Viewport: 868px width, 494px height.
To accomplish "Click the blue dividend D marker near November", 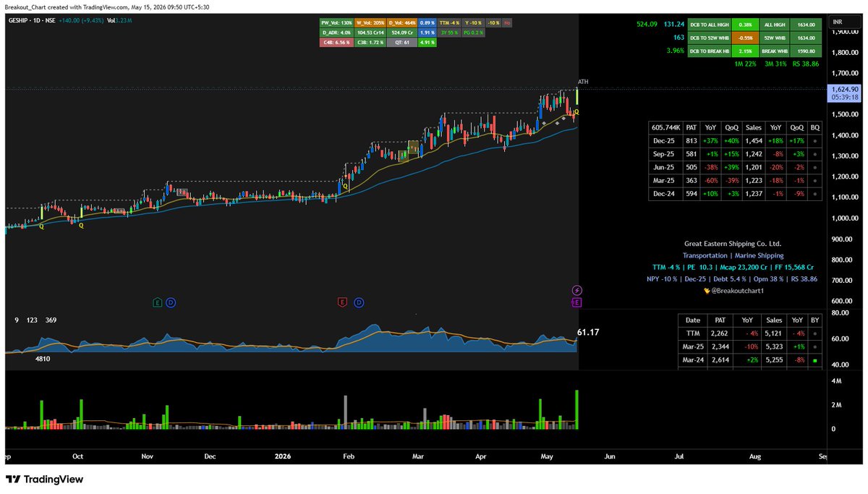I will [x=171, y=302].
